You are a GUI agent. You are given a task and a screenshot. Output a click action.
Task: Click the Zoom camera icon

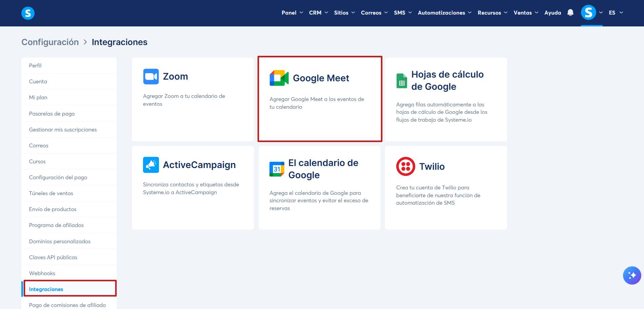click(x=151, y=77)
